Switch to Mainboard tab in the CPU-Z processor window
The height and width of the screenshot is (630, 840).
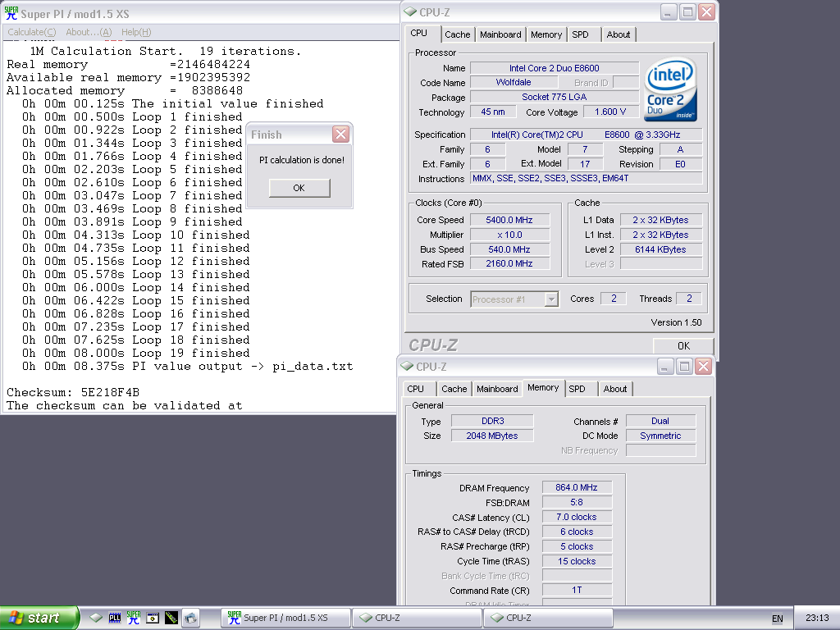[500, 34]
